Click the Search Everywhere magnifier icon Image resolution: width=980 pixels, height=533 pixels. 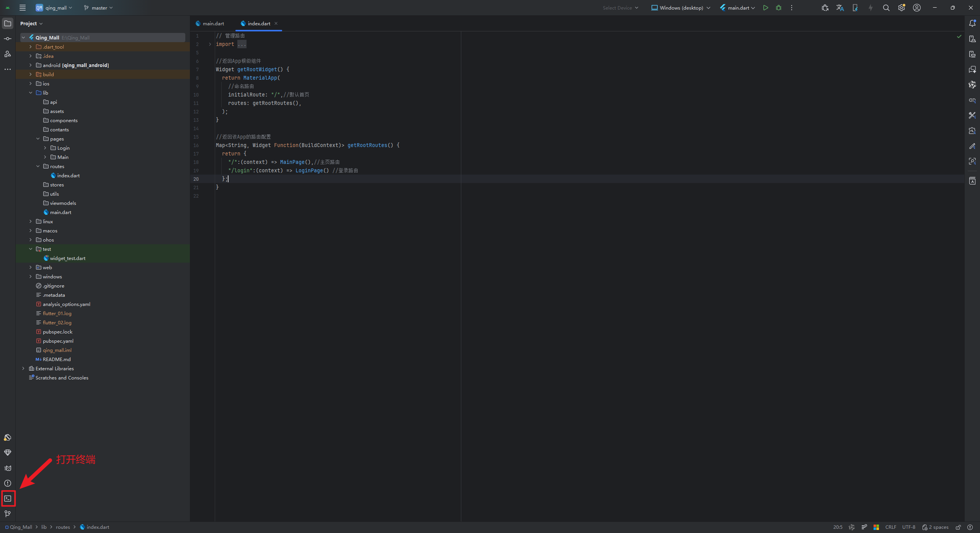click(886, 8)
